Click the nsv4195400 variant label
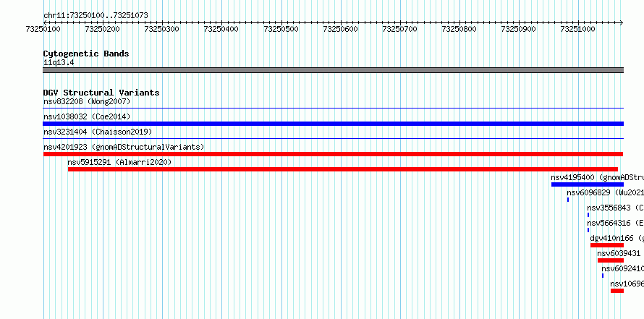The image size is (644, 319). (x=597, y=177)
